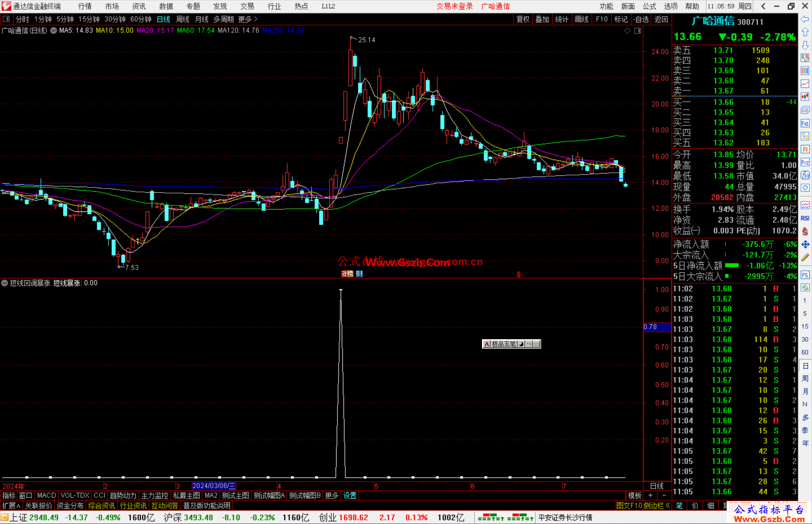Select the RSI indicator icon
Screen dimensions: 812x524
[805, 218]
